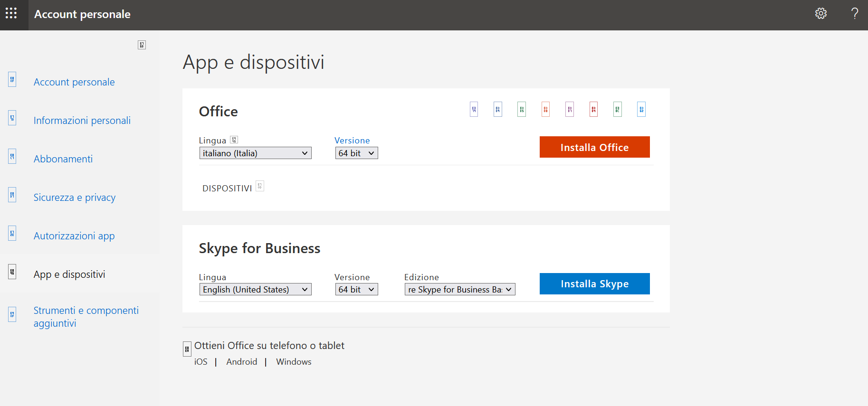Click the blue E0B9 Office app icon
The image size is (868, 406).
point(498,109)
